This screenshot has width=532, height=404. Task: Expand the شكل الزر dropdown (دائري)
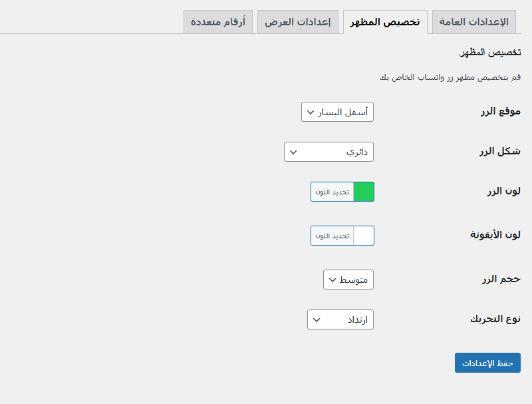(329, 152)
